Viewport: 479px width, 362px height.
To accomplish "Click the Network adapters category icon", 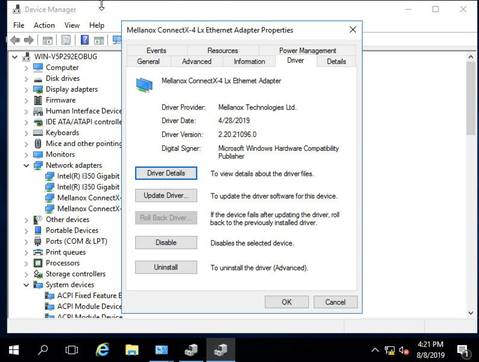I will (38, 165).
